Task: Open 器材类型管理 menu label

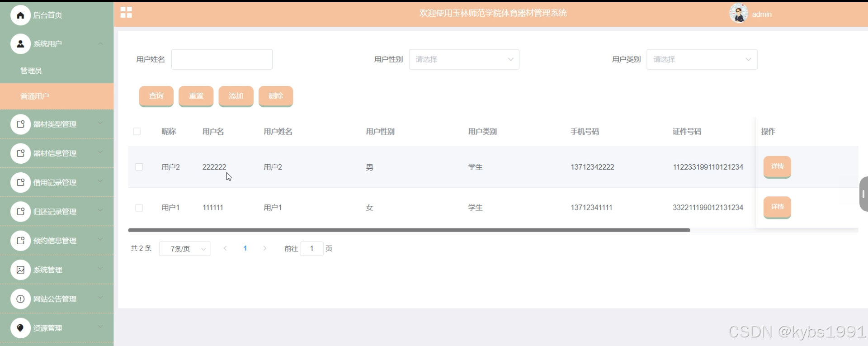Action: pyautogui.click(x=55, y=124)
